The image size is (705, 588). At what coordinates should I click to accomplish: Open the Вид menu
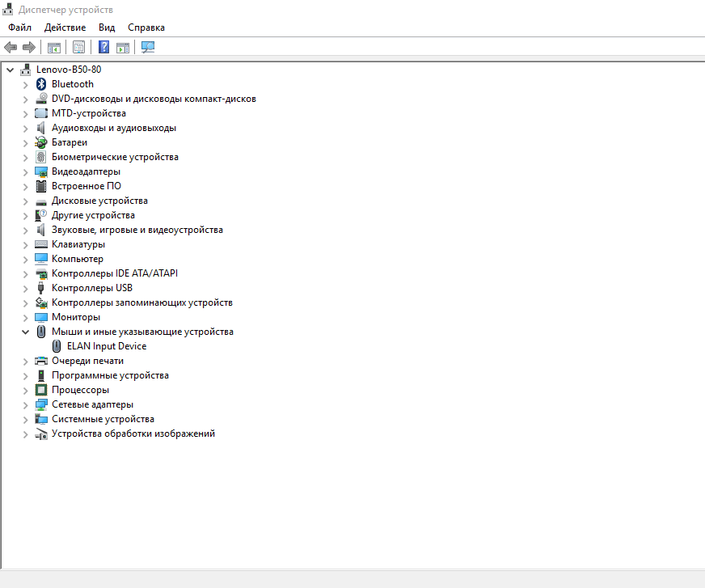click(107, 27)
